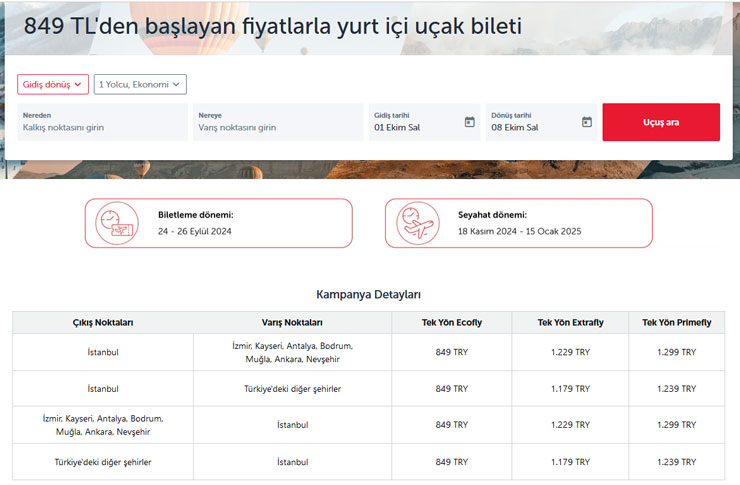Click the Tek Yön Primefly column header
The width and height of the screenshot is (740, 485).
click(x=677, y=323)
